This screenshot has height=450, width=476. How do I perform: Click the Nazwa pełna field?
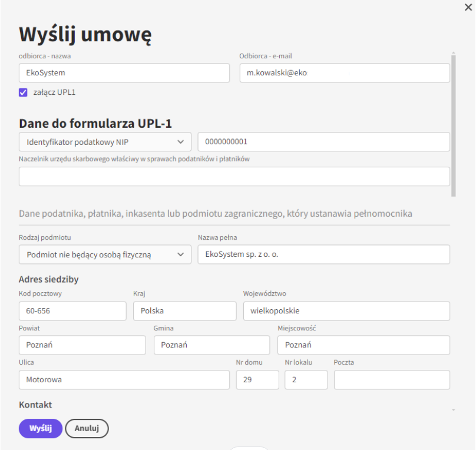click(323, 254)
